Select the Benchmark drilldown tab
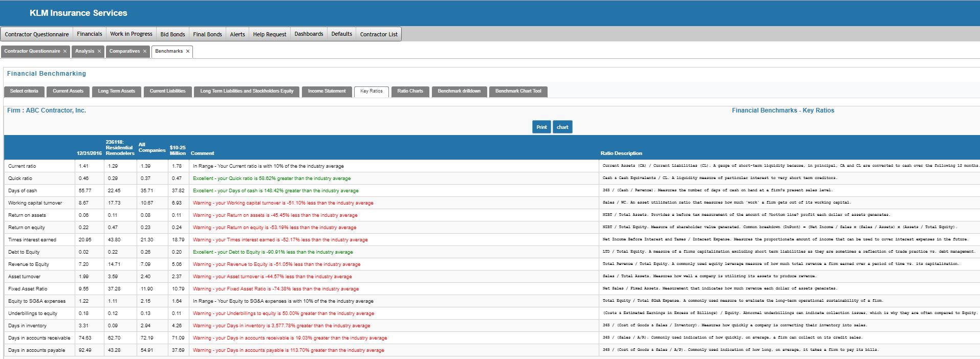Image resolution: width=980 pixels, height=359 pixels. coord(459,91)
